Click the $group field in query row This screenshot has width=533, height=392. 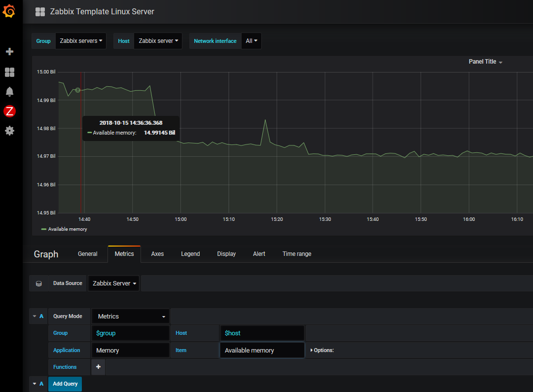coord(131,333)
